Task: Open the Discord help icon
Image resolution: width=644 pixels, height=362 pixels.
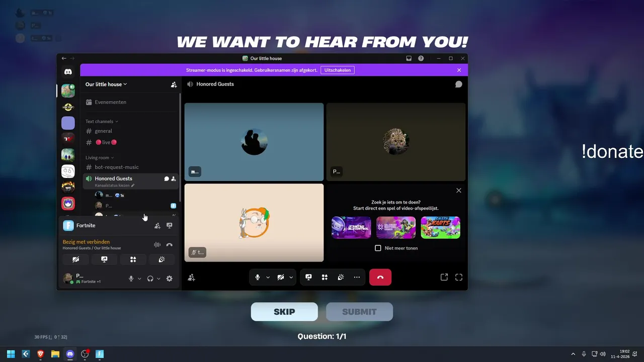Action: click(x=421, y=58)
